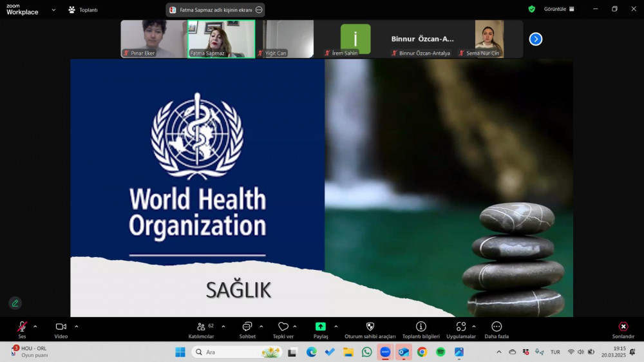Select Fatma Sapmaz's video thumbnail
The image size is (644, 362).
pyautogui.click(x=222, y=39)
